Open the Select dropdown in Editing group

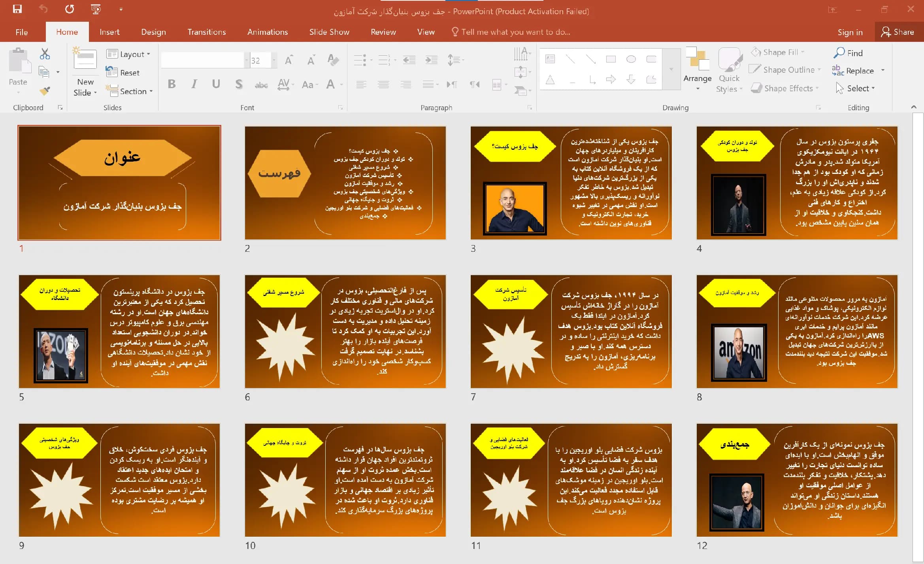tap(856, 88)
